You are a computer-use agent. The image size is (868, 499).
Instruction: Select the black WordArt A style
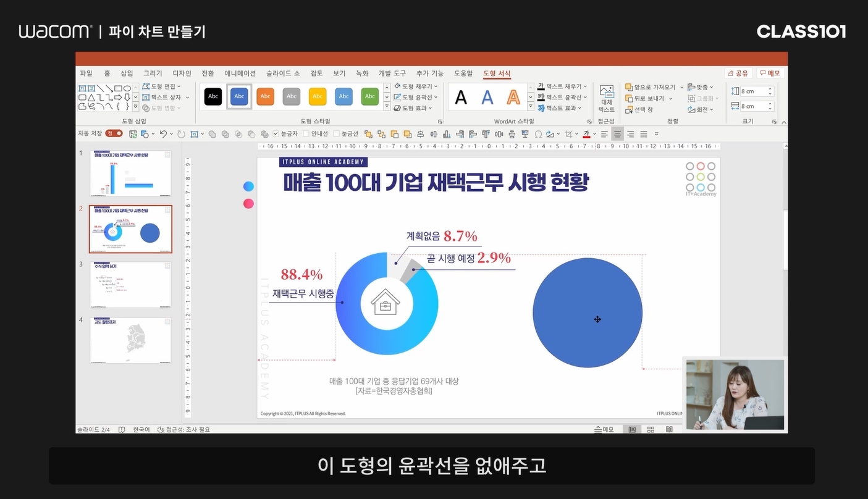click(x=461, y=97)
